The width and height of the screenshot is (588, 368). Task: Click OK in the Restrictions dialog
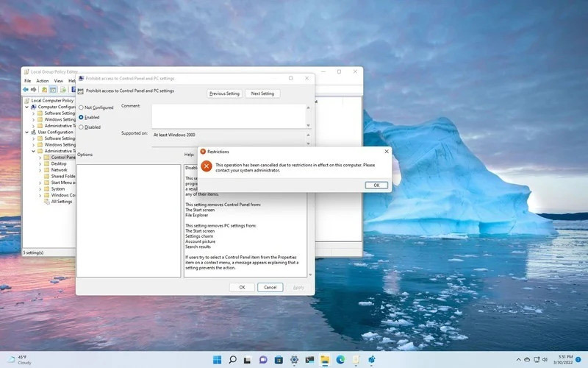click(376, 185)
